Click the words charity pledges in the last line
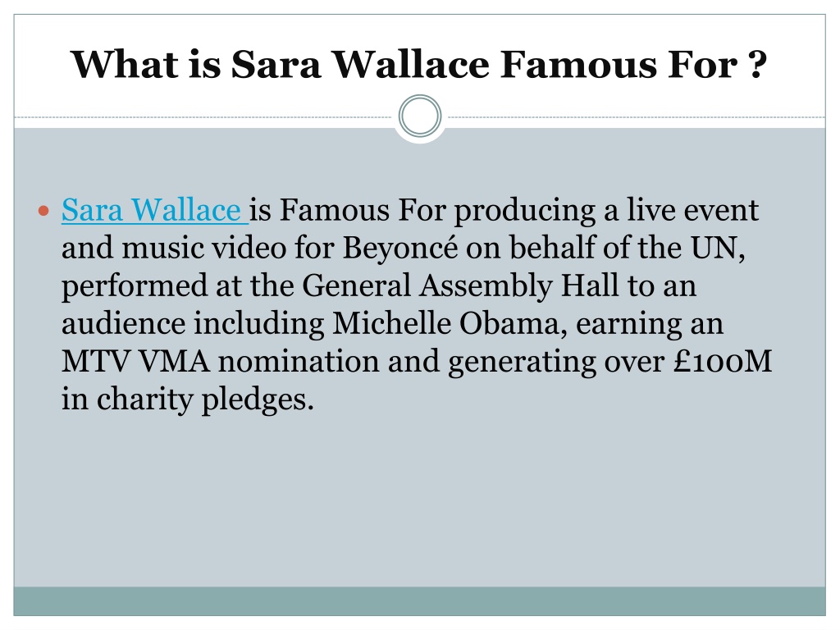840x630 pixels. point(204,399)
